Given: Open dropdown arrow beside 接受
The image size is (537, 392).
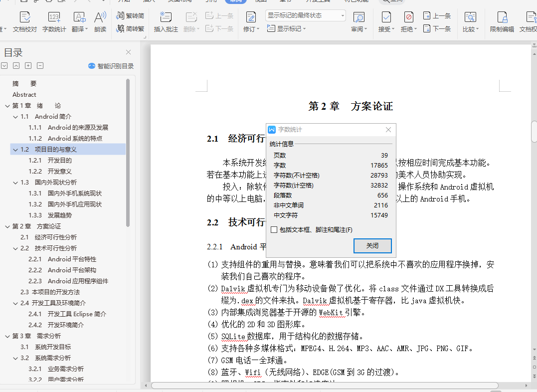Looking at the screenshot, I should 393,29.
